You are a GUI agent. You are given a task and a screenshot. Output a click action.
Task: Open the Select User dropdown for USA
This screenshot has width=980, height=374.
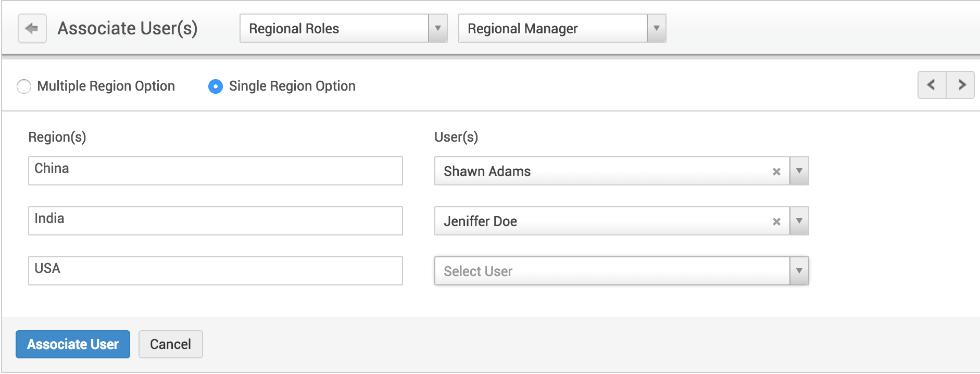pyautogui.click(x=621, y=271)
